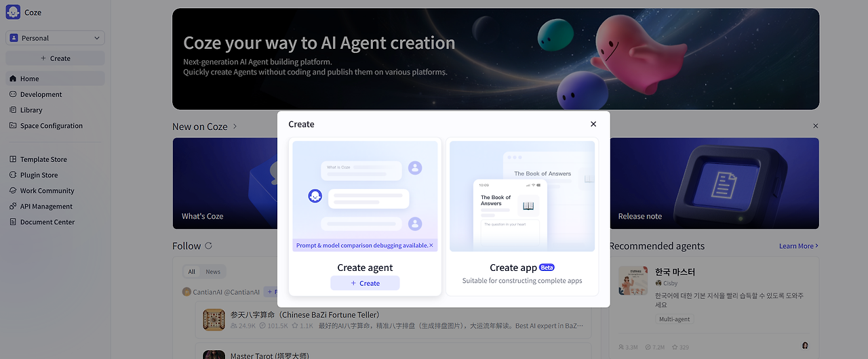Screen dimensions: 868x359
Task: Open the Template Store
Action: click(x=56, y=159)
